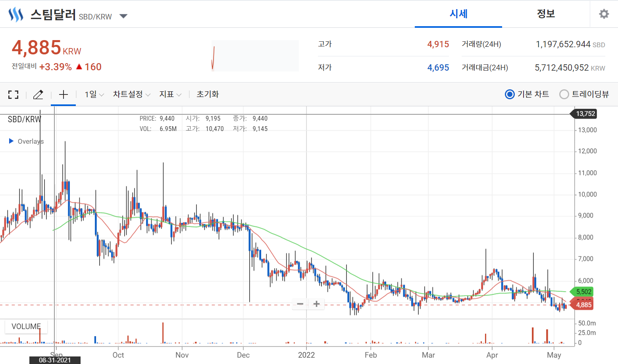Click the SBD/KRW chart title label
The image size is (618, 364).
point(25,119)
